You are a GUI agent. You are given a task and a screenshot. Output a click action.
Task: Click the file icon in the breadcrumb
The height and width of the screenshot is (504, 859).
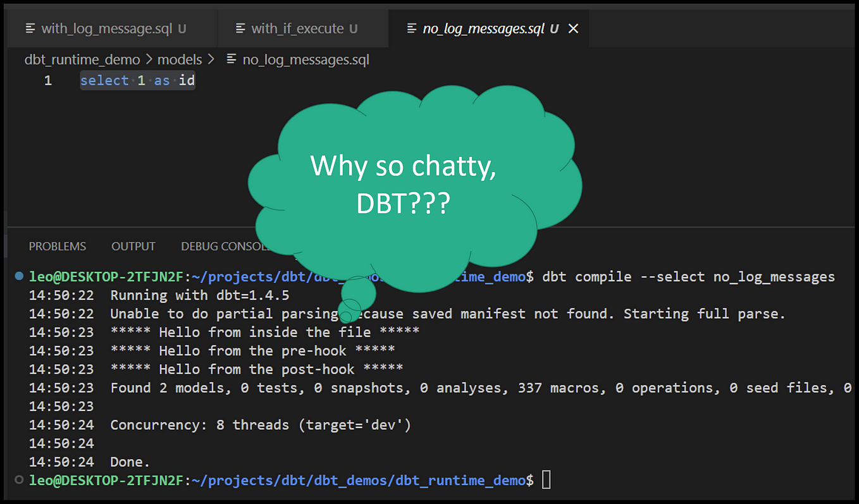point(232,59)
